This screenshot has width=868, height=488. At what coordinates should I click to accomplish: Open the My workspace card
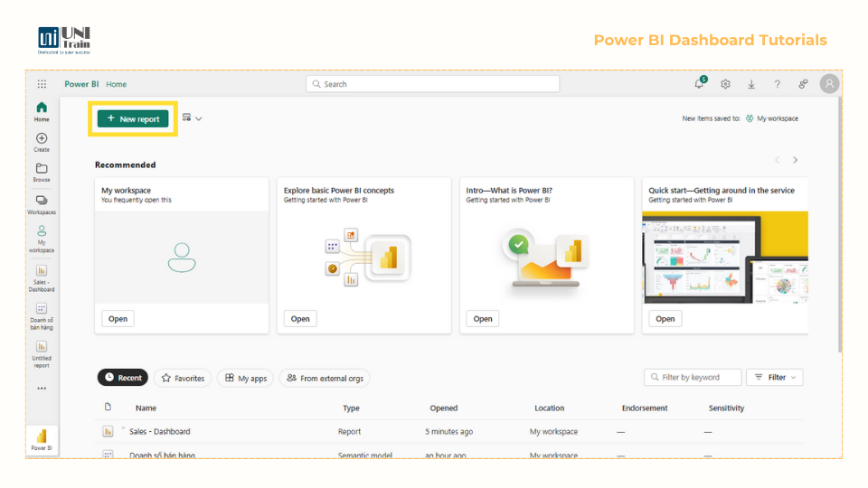[x=118, y=319]
